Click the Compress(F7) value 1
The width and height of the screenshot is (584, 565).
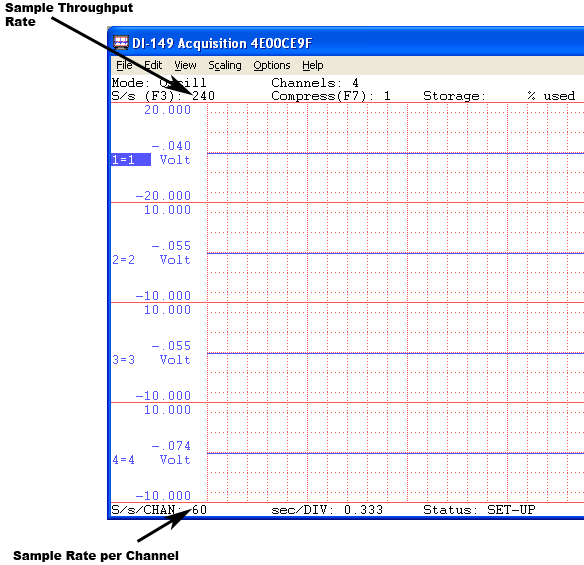(x=387, y=96)
